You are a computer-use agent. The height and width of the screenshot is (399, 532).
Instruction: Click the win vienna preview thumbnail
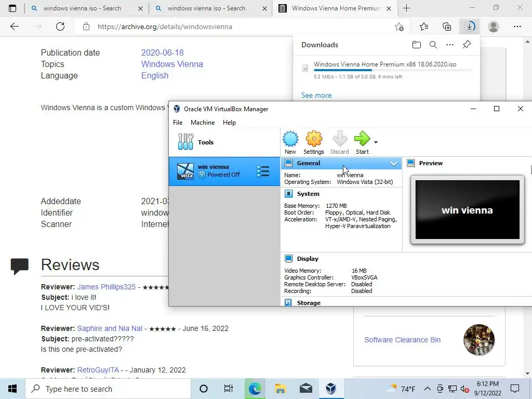coord(467,210)
